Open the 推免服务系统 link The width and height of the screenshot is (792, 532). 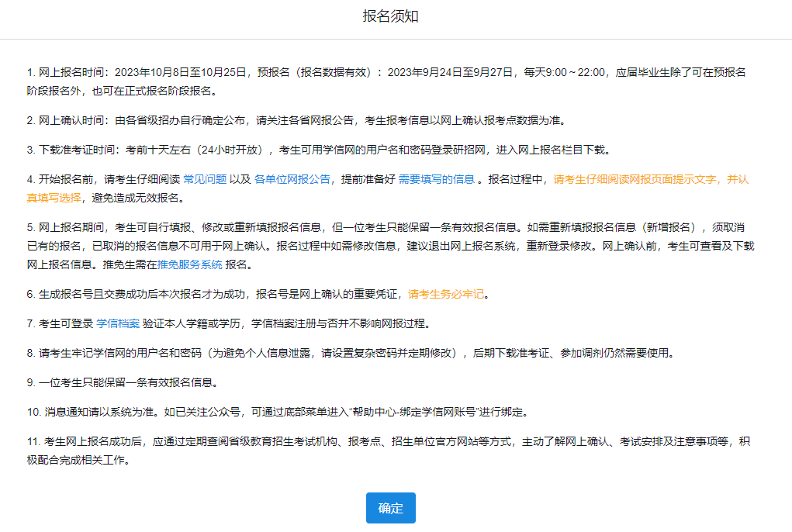coord(190,264)
